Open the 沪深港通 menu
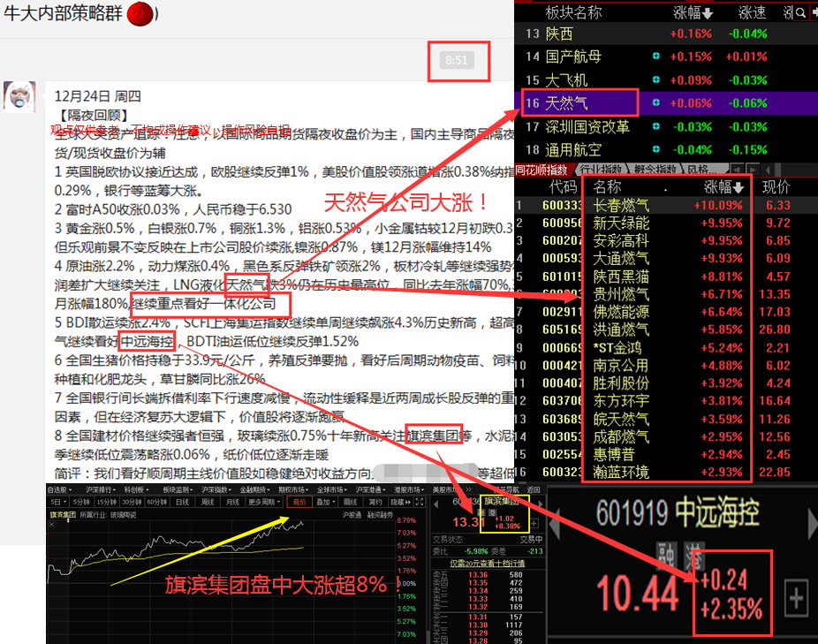Viewport: 818px width, 644px height. click(x=371, y=489)
